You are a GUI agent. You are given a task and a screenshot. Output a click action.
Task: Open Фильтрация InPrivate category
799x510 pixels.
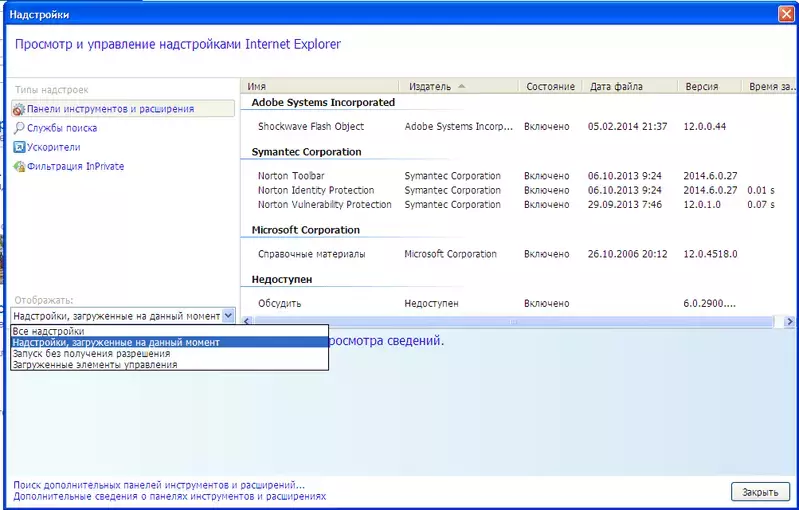(x=75, y=166)
